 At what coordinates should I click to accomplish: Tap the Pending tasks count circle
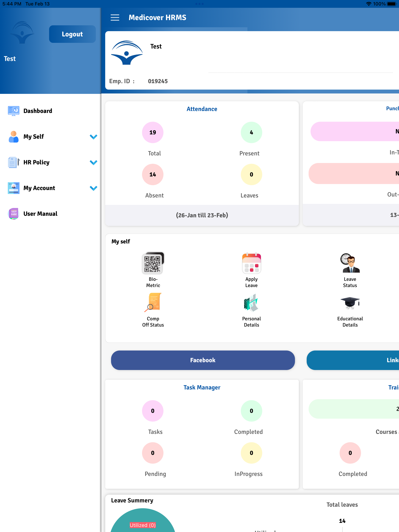153,453
